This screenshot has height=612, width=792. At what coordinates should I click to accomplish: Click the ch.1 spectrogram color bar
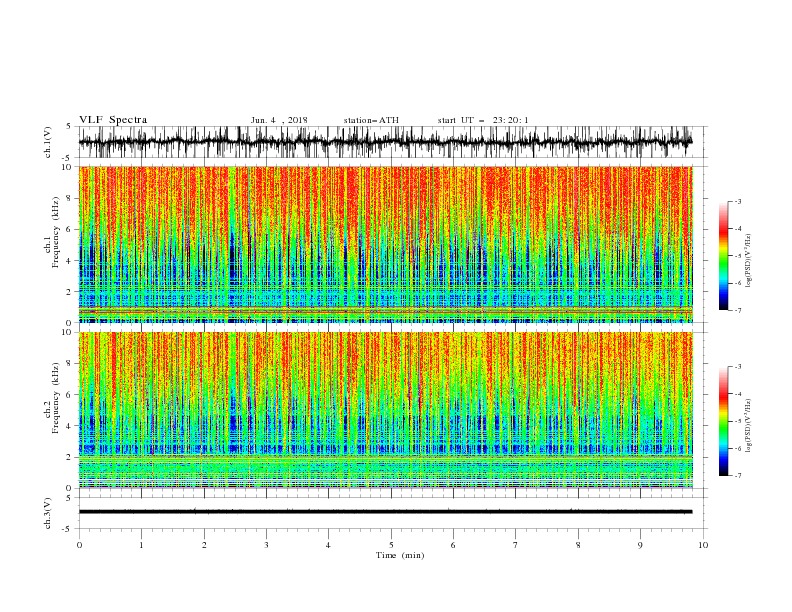pos(723,256)
